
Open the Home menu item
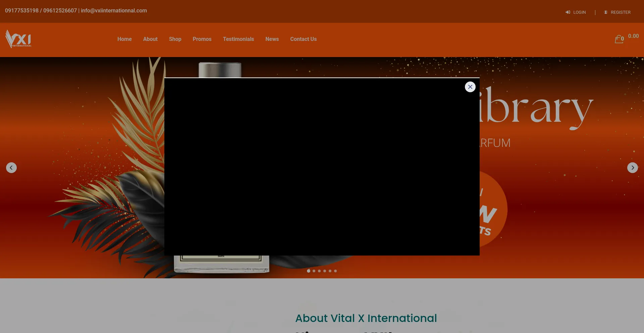(124, 39)
